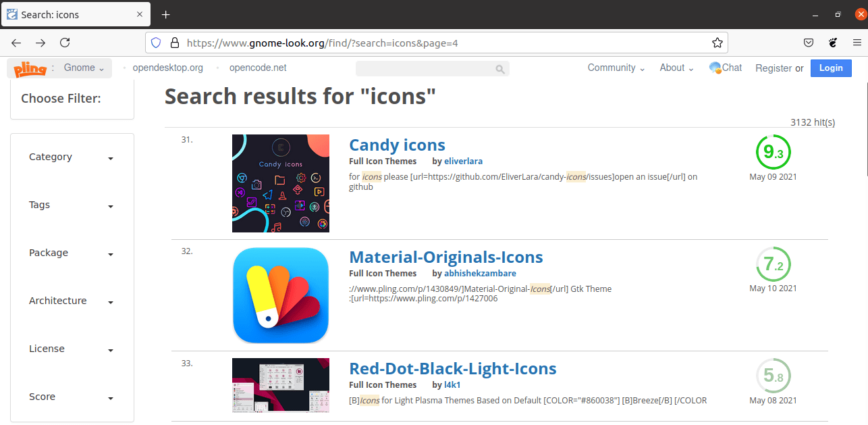Click the '3132 hit(s)' text

(x=813, y=122)
